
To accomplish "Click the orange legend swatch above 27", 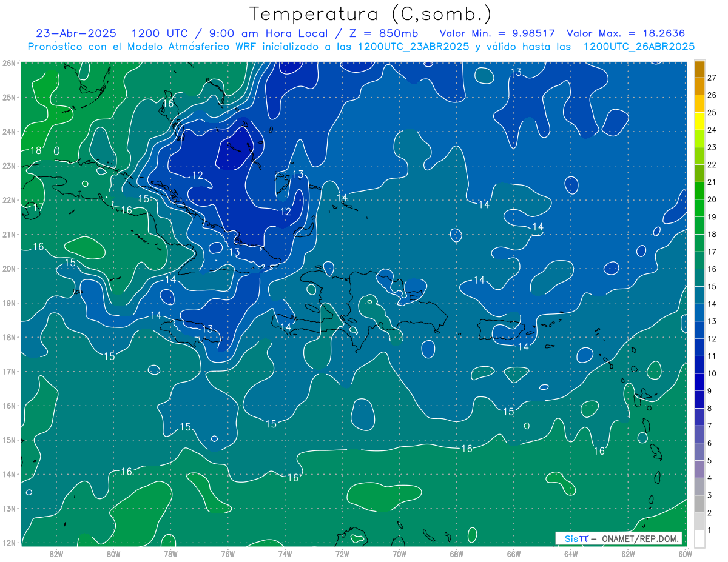I will click(700, 69).
